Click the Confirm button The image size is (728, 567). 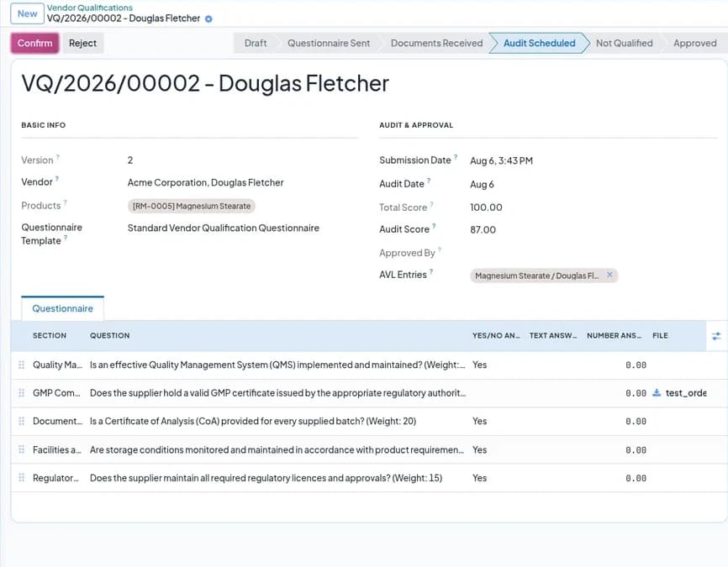click(x=34, y=43)
